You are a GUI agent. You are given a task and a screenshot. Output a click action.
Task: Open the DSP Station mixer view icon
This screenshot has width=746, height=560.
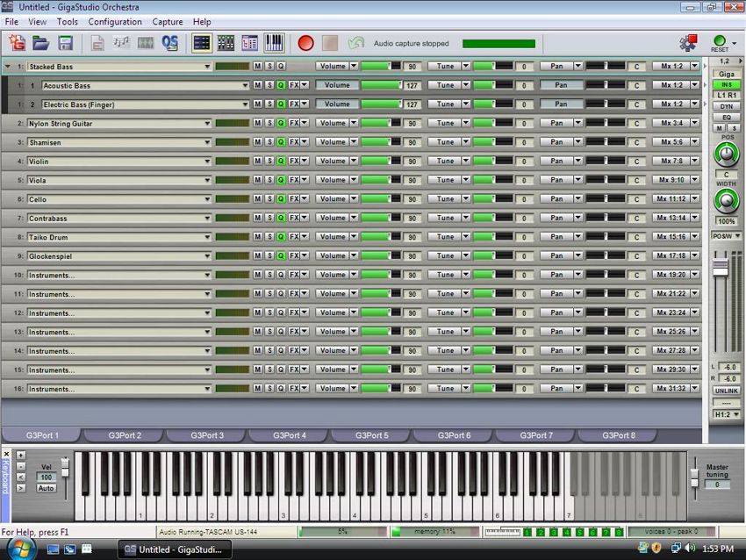click(225, 42)
